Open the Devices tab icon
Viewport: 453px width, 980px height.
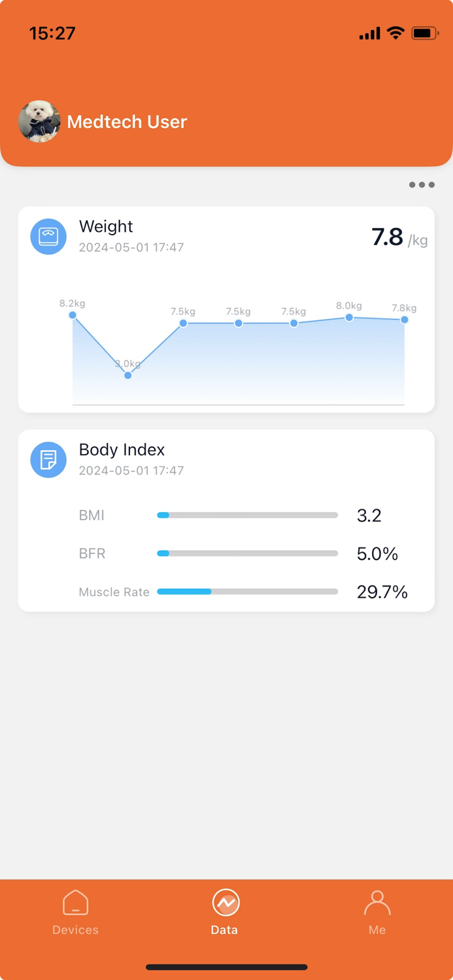(75, 903)
